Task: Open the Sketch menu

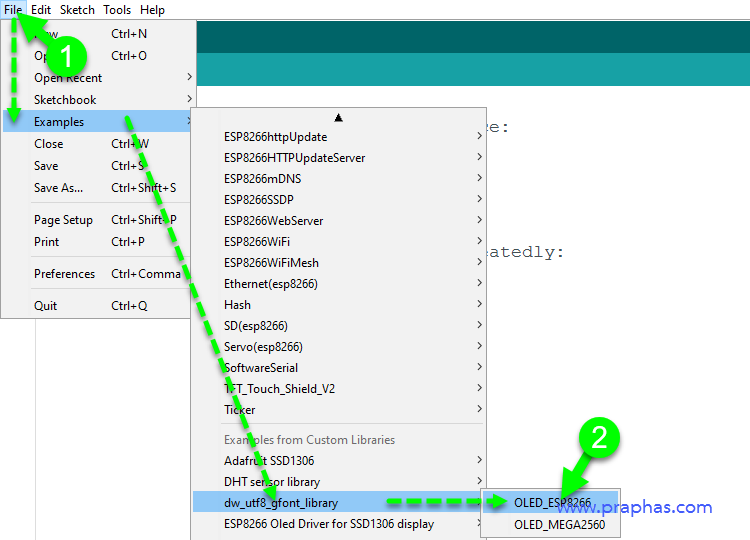Action: click(77, 10)
